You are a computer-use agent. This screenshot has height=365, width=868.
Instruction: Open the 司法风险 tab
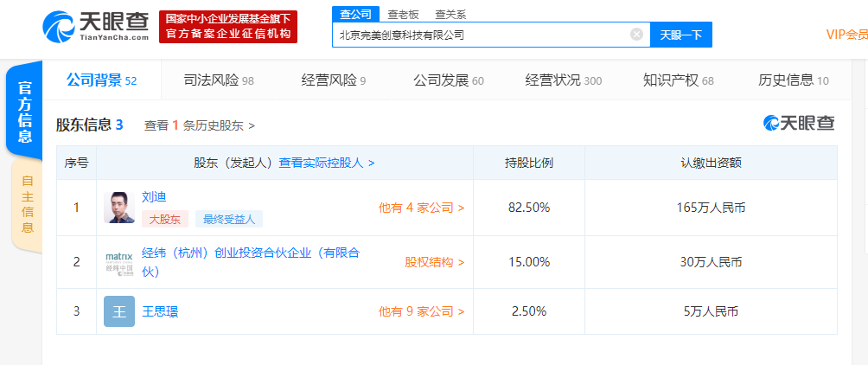coord(218,80)
